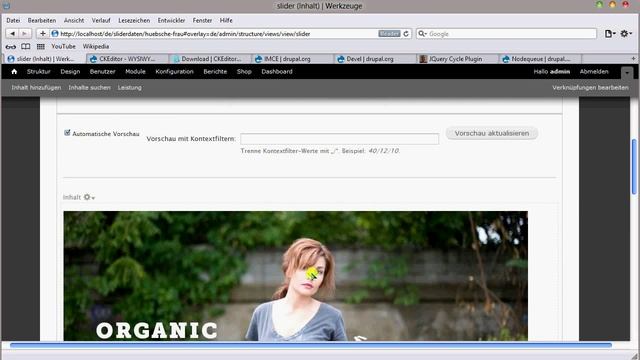Viewport: 640px width, 360px height.
Task: Click the search magnifier in Google field
Action: [422, 33]
